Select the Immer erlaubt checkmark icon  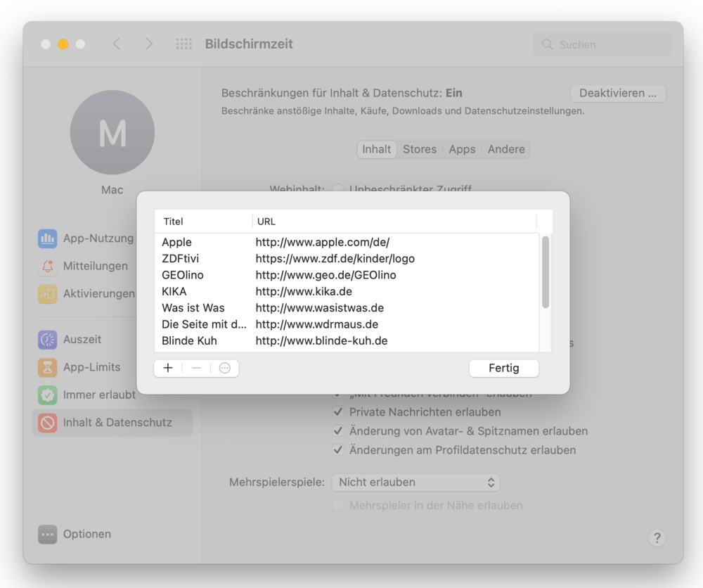(47, 395)
